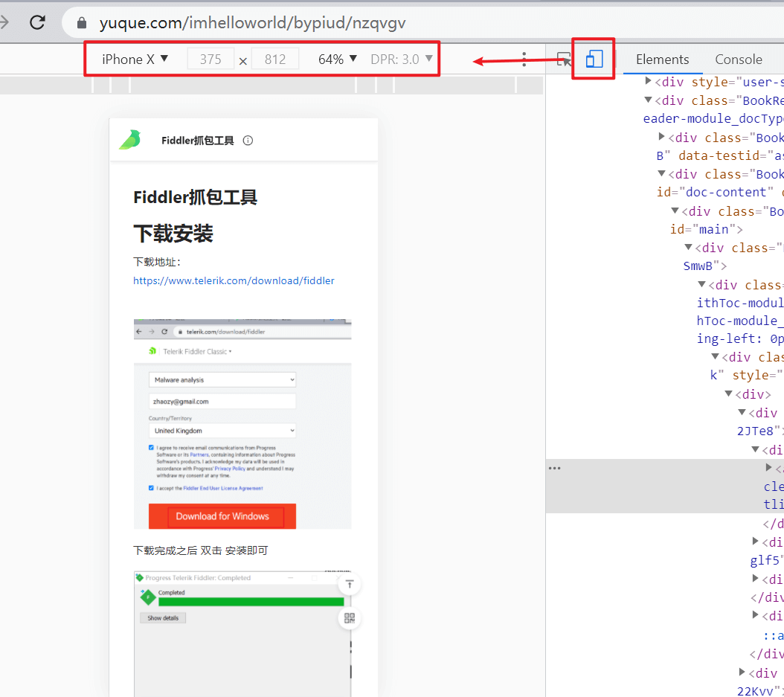Open the telerik.com/download/fiddler link
Viewport: 784px width, 697px height.
[x=234, y=280]
